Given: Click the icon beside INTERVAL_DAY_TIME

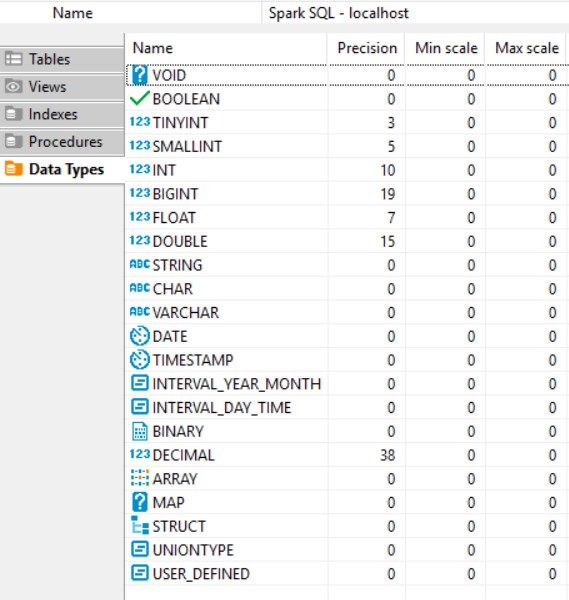Looking at the screenshot, I should (140, 407).
